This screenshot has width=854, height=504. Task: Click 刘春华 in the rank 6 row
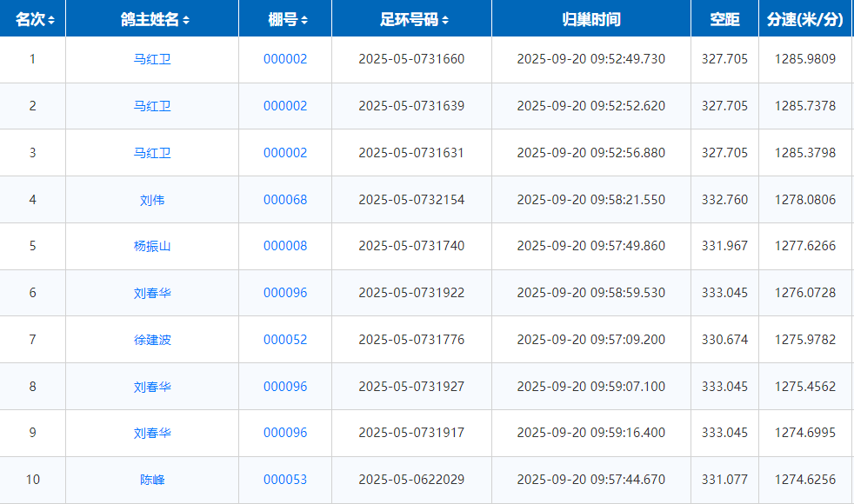pos(152,293)
